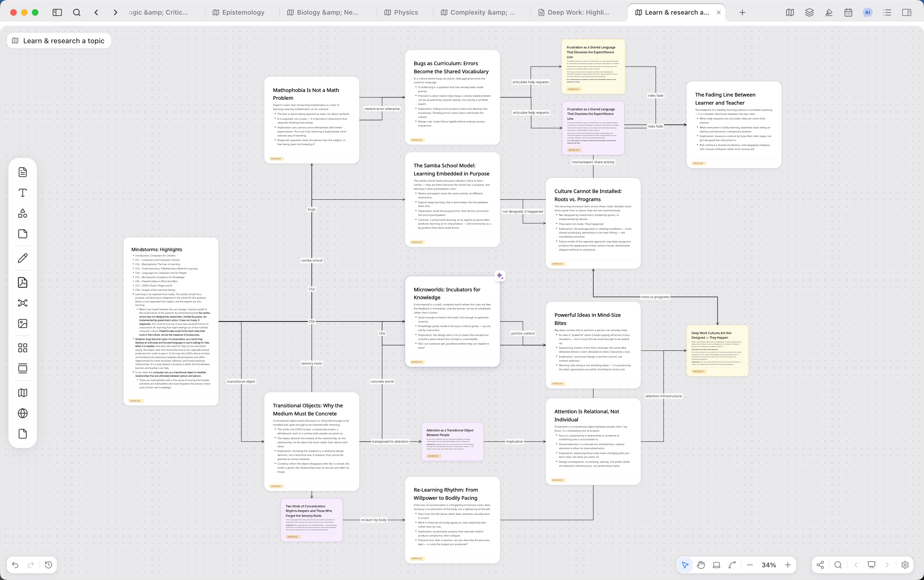
Task: Switch to the Physics tab
Action: [x=401, y=12]
